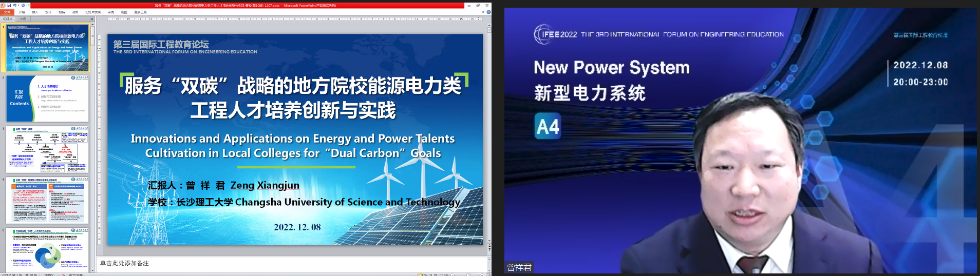Click the fit slide to window icon
The width and height of the screenshot is (980, 276).
[x=488, y=274]
